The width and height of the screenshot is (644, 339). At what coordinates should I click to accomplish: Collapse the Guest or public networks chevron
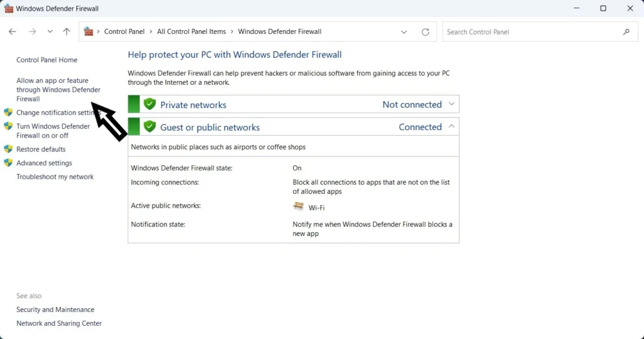coord(452,126)
